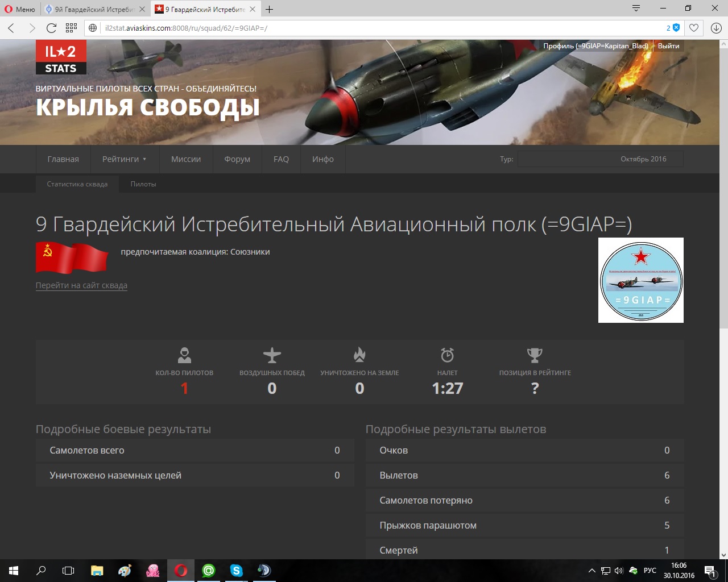
Task: Open a new tab with plus icon
Action: pos(270,9)
